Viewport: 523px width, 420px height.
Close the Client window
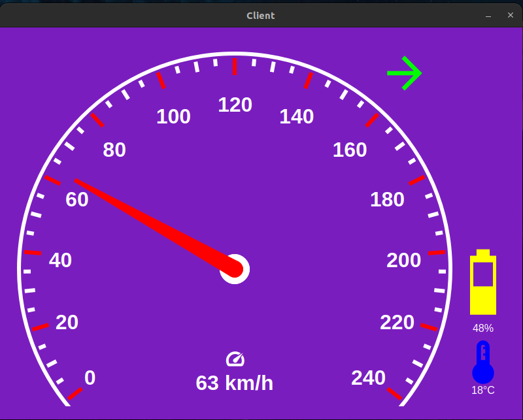tap(510, 15)
